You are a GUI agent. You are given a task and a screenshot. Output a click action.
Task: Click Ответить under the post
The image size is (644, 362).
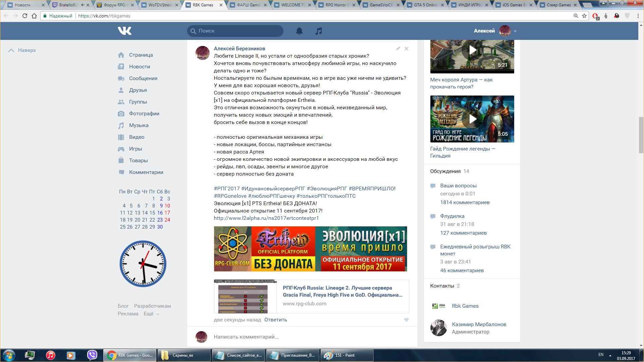[276, 320]
